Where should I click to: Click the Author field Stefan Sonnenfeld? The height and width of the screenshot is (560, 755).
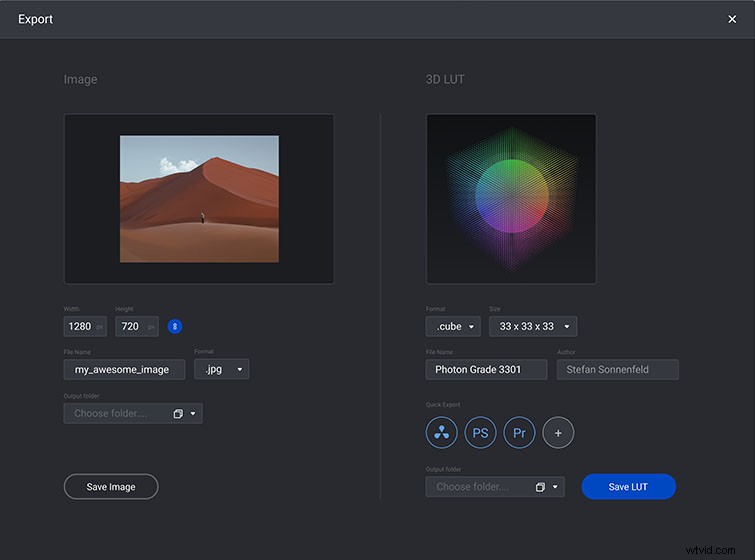618,369
